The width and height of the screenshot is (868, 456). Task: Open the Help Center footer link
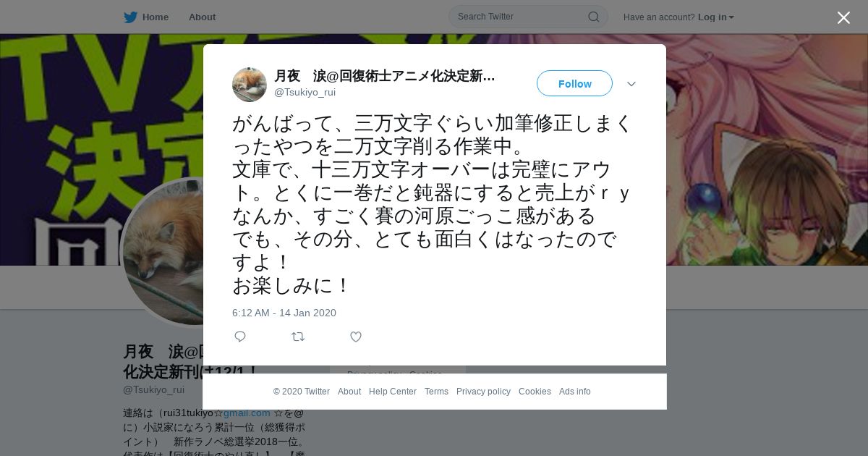pos(393,392)
